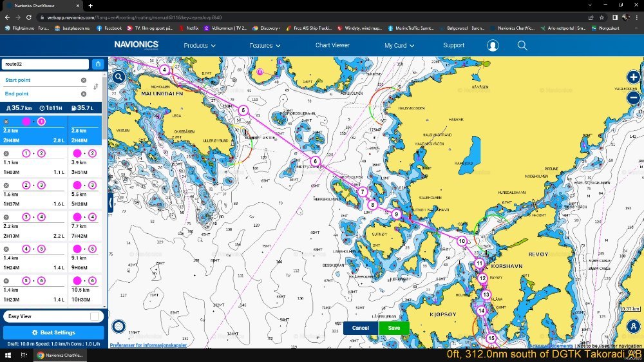Click Save to store the route

tap(394, 328)
